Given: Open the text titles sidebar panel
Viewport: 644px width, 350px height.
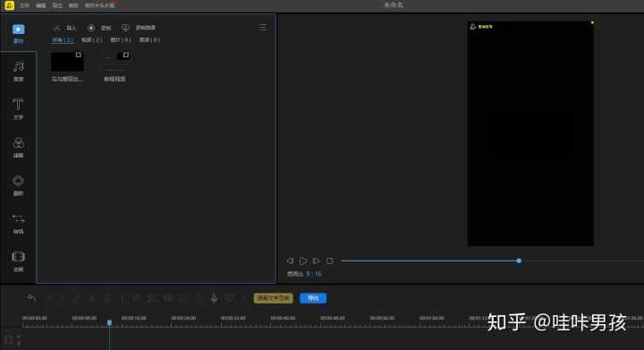Looking at the screenshot, I should pyautogui.click(x=18, y=109).
